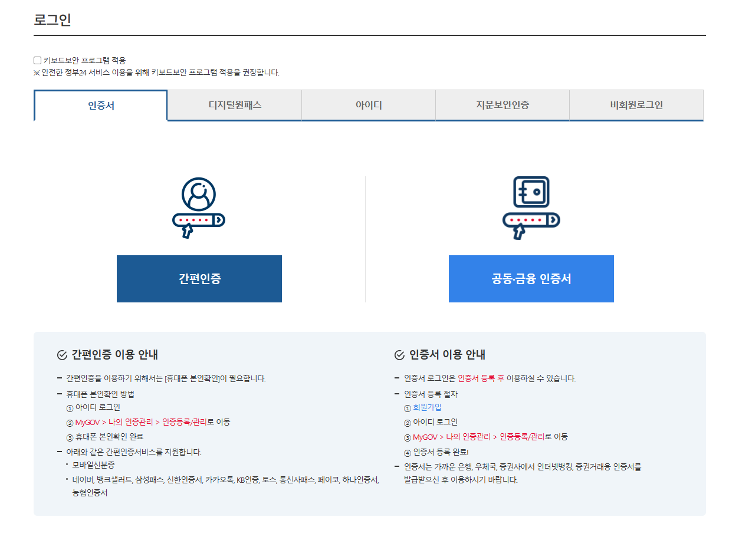This screenshot has height=560, width=739.
Task: Switch to the 디지털원패스 tab
Action: (235, 105)
